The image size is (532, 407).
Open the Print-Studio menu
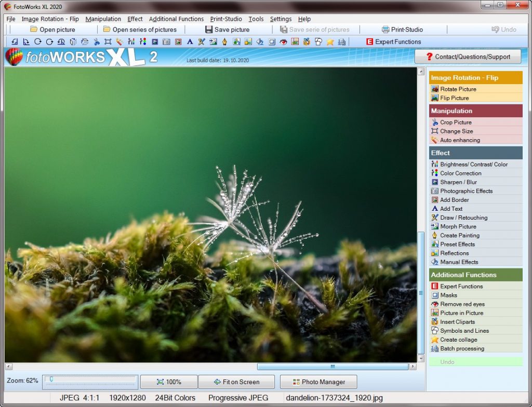click(x=225, y=19)
